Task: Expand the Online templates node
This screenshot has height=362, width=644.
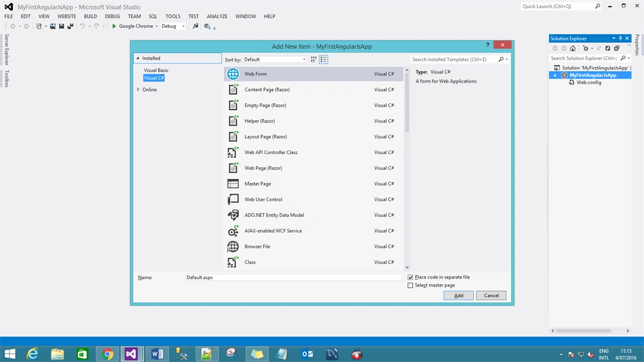Action: [x=138, y=89]
